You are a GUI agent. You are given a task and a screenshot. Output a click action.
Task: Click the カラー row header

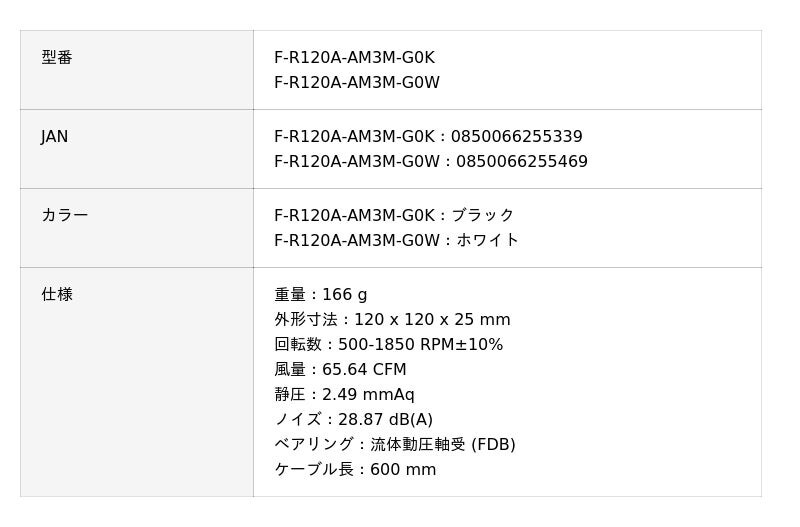[65, 216]
